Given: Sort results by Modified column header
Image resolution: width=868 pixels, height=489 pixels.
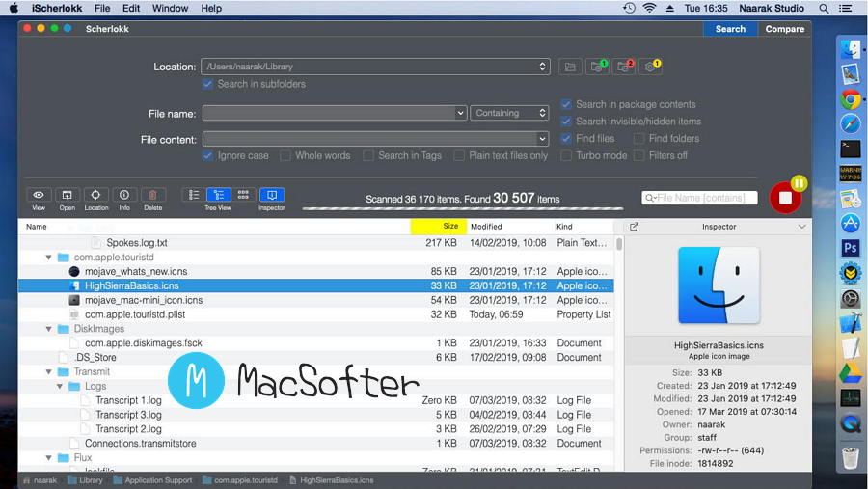Looking at the screenshot, I should (x=510, y=227).
